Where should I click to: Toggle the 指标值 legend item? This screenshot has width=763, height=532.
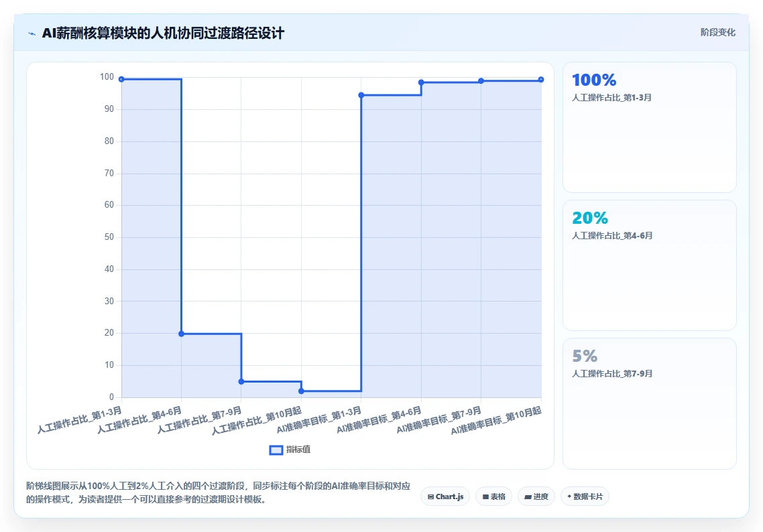pyautogui.click(x=290, y=450)
